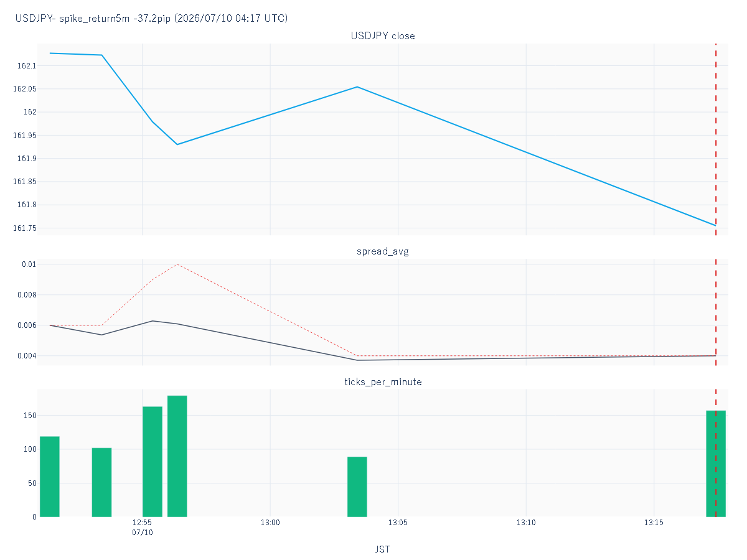
Task: Click the last tick bar at 13:17
Action: 716,464
